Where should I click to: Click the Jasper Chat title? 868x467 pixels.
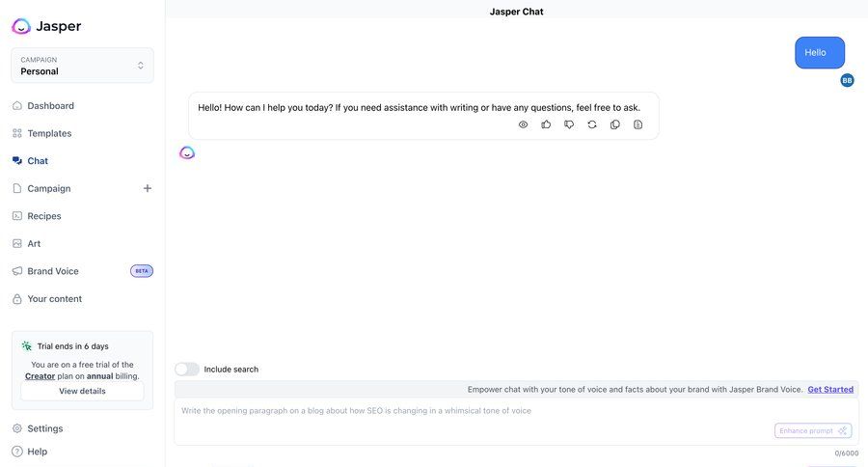pos(517,12)
